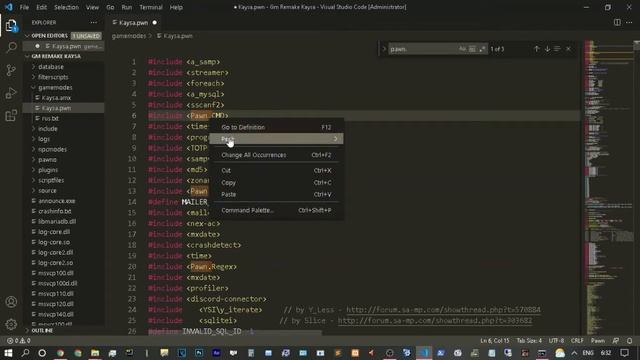Switch to the Kaysa.pwn editor tab
The width and height of the screenshot is (640, 360).
(x=134, y=22)
